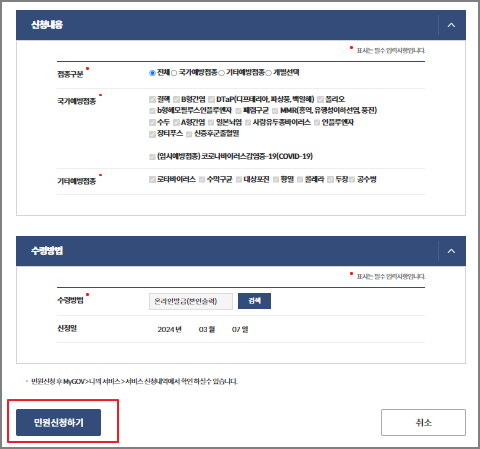
Task: Toggle the DTaP checkbox
Action: coord(211,99)
